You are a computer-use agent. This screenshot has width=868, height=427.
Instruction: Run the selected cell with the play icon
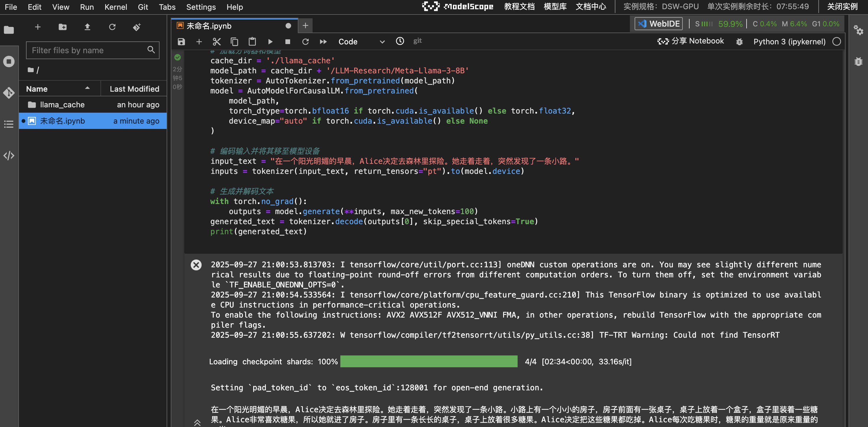tap(270, 41)
